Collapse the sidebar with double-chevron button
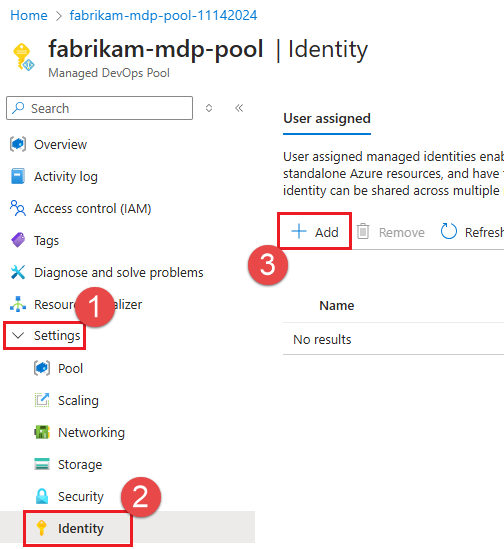 tap(239, 108)
